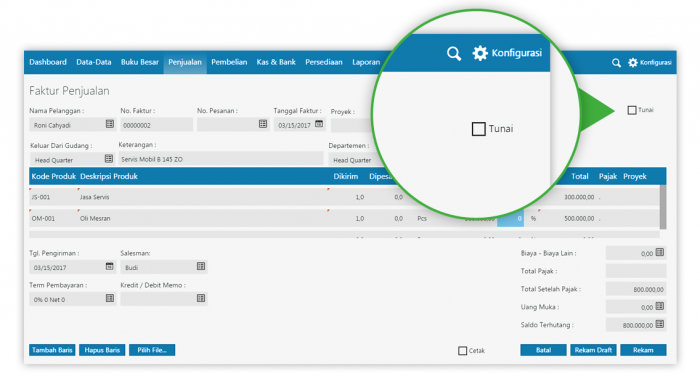Image resolution: width=700 pixels, height=376 pixels.
Task: Open customer lookup icon in Nama Pelanggan field
Action: point(110,124)
